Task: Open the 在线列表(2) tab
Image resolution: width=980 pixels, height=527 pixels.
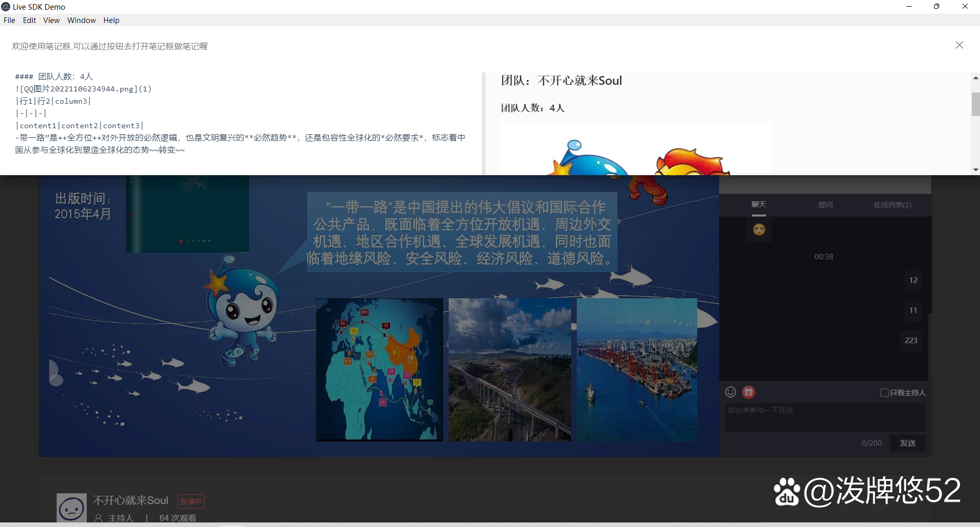Action: tap(892, 205)
